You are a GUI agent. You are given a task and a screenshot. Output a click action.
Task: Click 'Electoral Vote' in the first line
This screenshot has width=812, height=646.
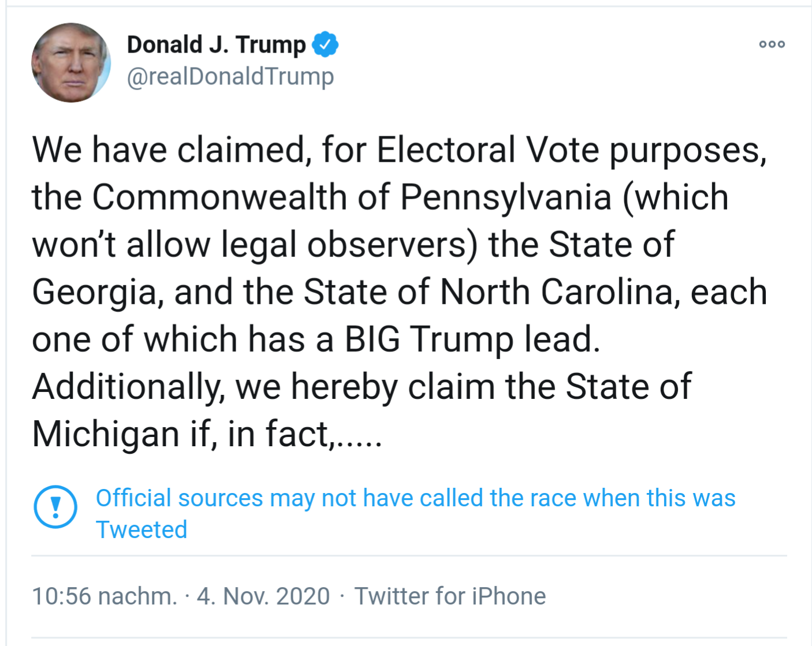click(x=488, y=150)
